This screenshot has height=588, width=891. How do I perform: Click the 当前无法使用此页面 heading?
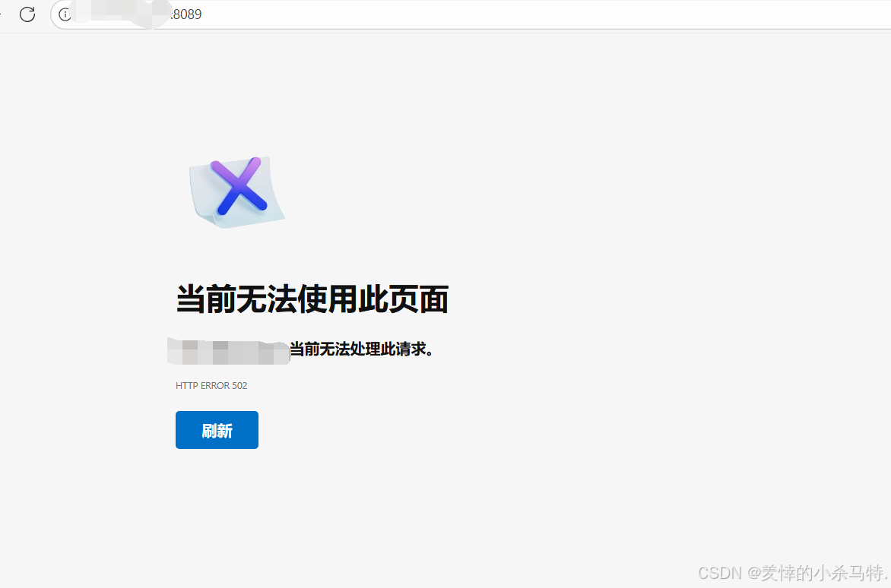tap(312, 299)
